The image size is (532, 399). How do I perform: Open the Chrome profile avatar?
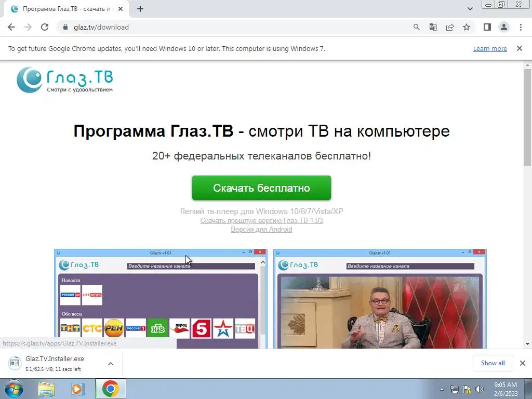pos(504,27)
